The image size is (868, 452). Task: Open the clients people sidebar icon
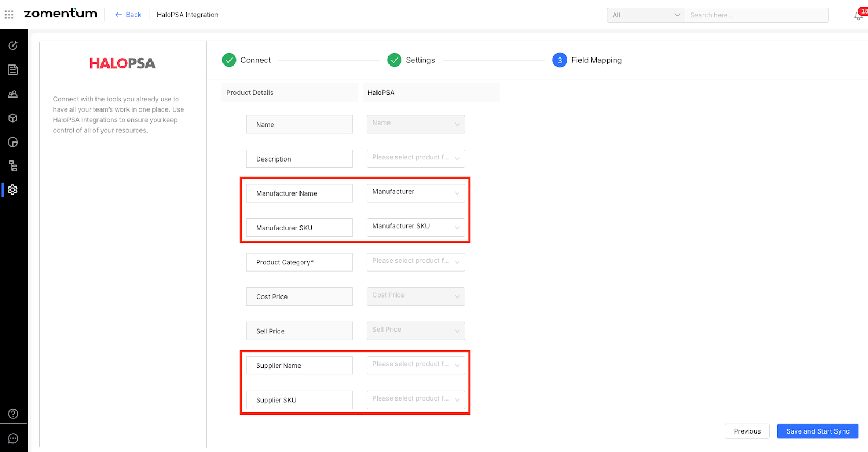click(13, 94)
